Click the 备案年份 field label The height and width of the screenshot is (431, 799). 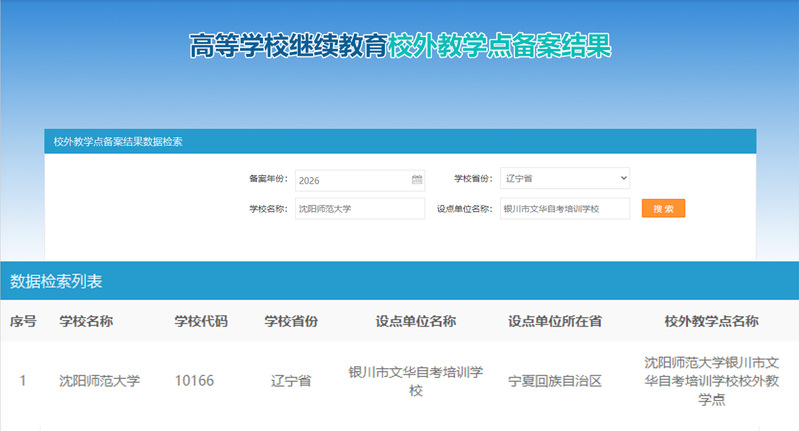pos(269,179)
